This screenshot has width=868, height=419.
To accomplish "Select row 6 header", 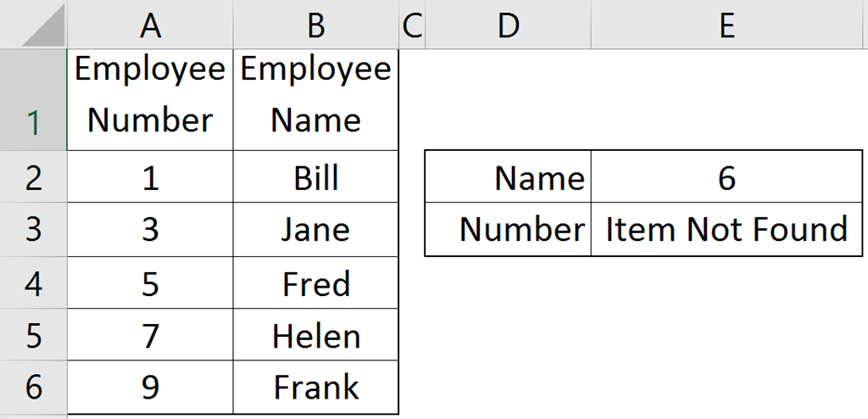I will 33,387.
